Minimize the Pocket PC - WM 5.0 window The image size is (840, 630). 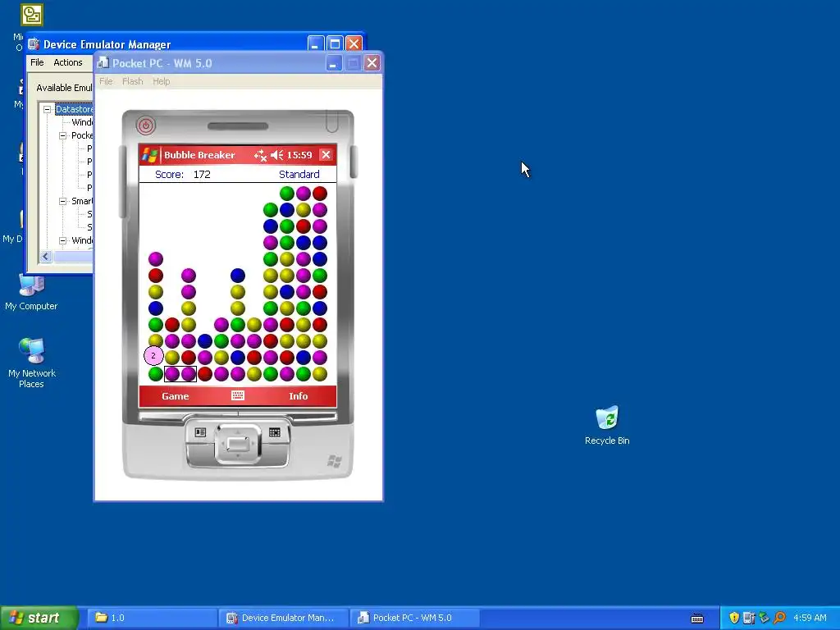tap(333, 63)
